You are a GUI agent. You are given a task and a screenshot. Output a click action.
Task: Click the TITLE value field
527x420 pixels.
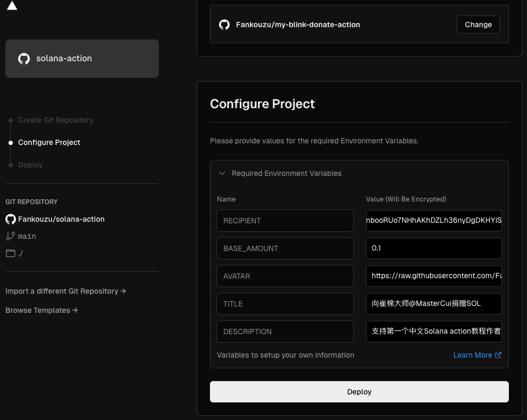pyautogui.click(x=434, y=304)
